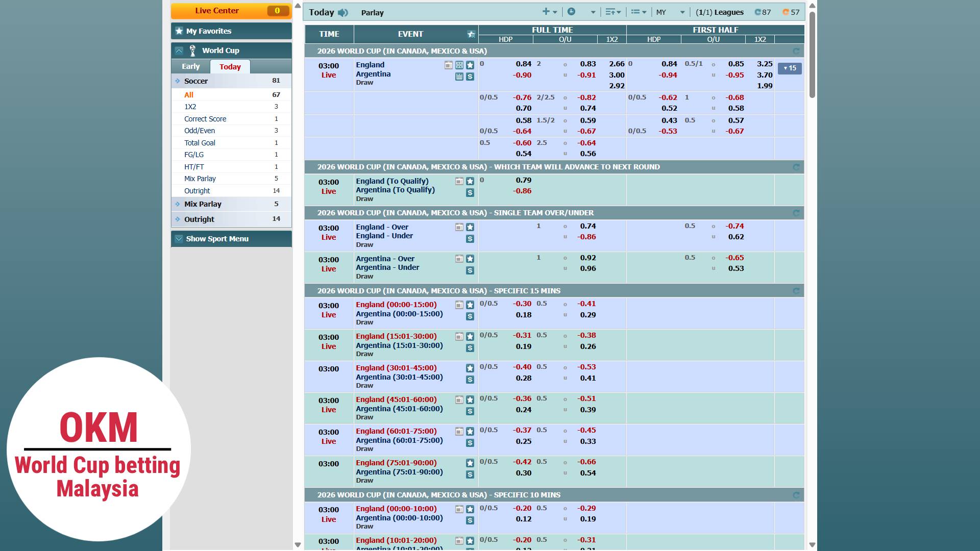Refresh the main 2026 World Cup league section
Screen dimensions: 980x551
796,51
